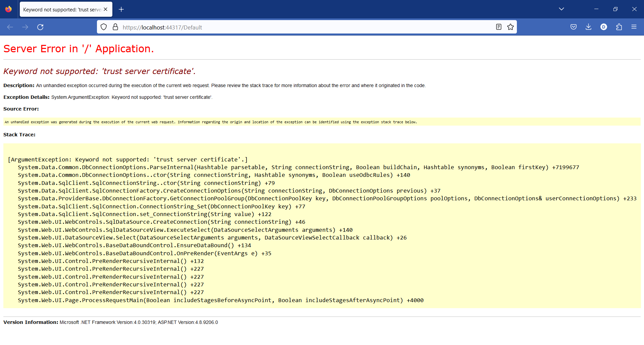This screenshot has height=345, width=644.
Task: Open a new tab with plus button
Action: [121, 9]
